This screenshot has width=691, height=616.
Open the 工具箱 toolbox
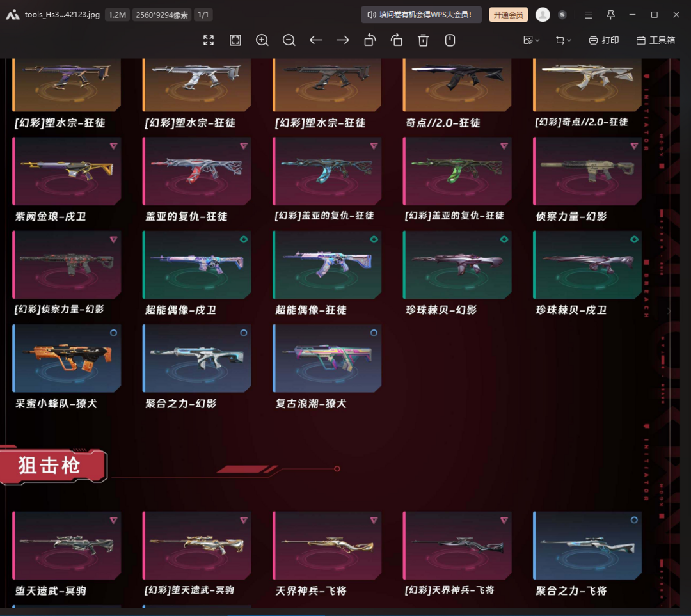pos(656,40)
